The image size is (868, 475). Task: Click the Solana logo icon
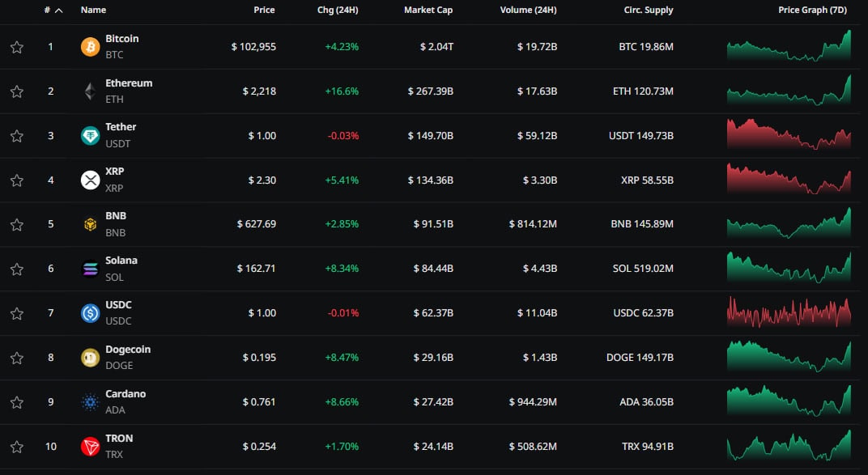90,269
